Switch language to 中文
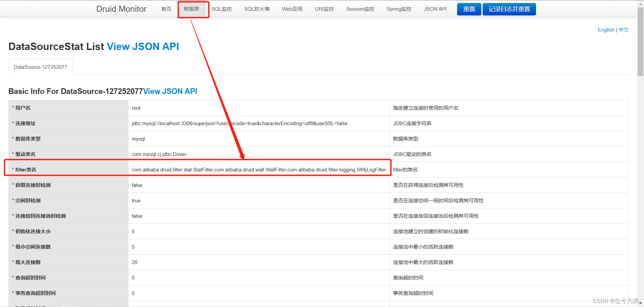This screenshot has width=644, height=307. click(x=624, y=30)
